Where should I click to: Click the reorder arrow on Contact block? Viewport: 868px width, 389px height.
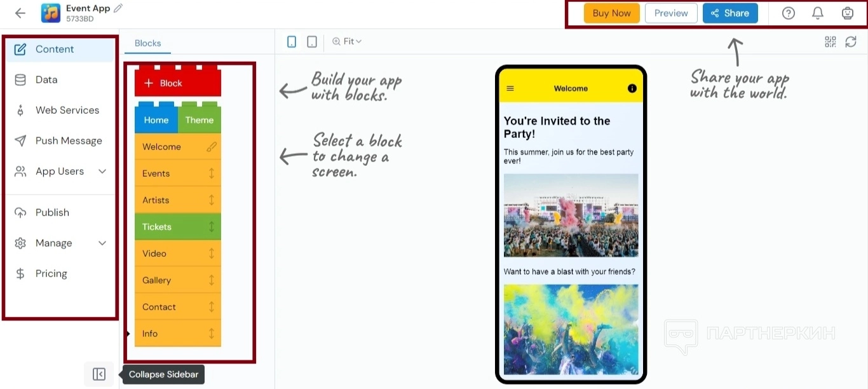click(212, 307)
